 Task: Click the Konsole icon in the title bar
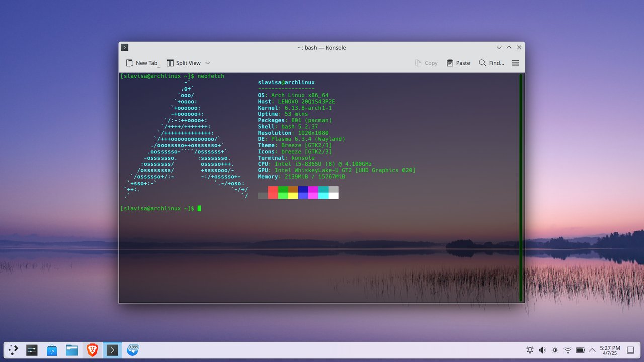coord(125,47)
